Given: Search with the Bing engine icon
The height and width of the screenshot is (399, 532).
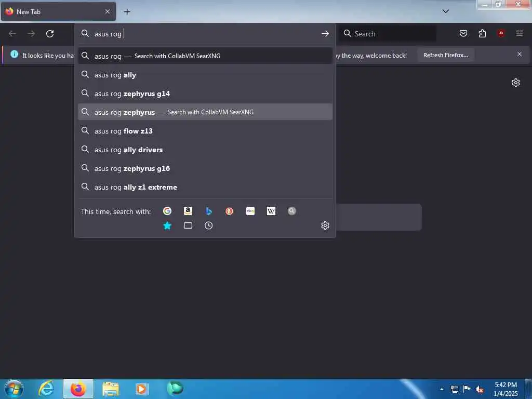Looking at the screenshot, I should [209, 211].
